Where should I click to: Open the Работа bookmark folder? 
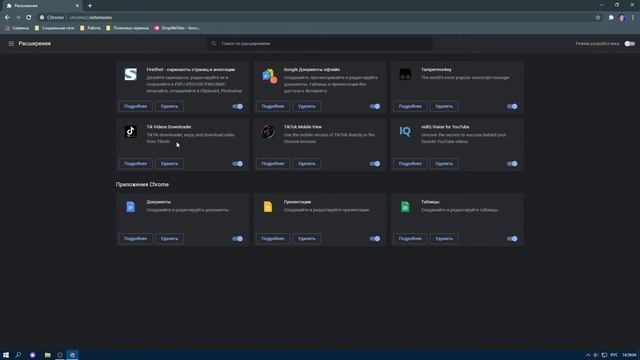point(91,28)
